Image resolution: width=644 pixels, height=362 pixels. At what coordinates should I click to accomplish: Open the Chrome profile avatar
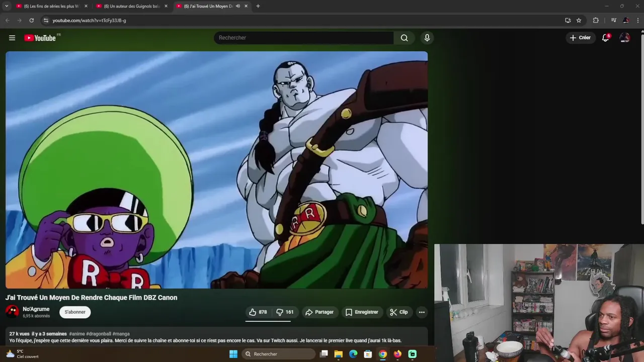626,20
